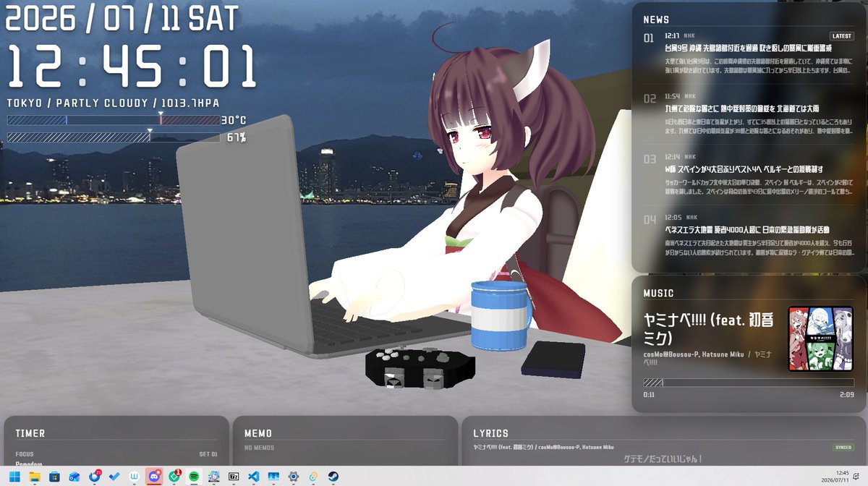Image resolution: width=868 pixels, height=486 pixels.
Task: Switch to Spotify in the taskbar
Action: pos(194,477)
